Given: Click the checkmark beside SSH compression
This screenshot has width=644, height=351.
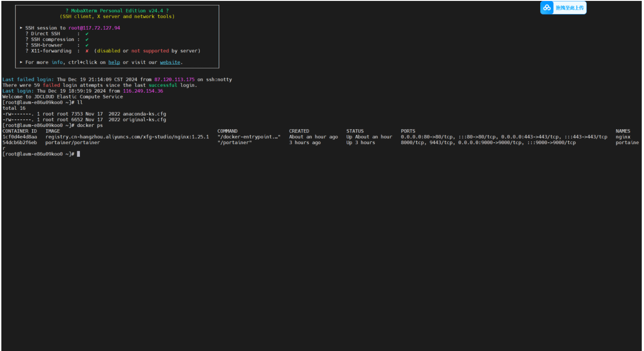Looking at the screenshot, I should pyautogui.click(x=87, y=40).
